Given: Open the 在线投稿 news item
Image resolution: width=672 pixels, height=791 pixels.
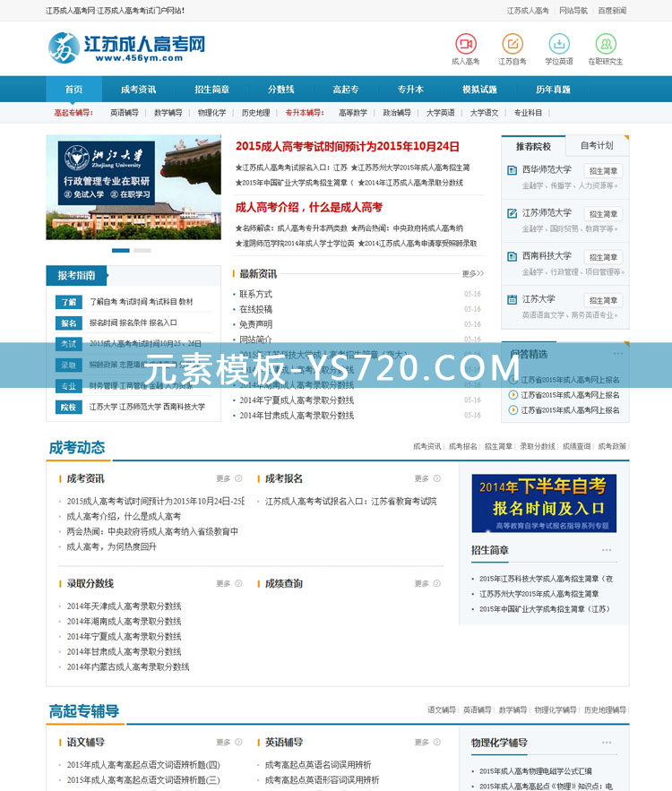Looking at the screenshot, I should pyautogui.click(x=255, y=309).
